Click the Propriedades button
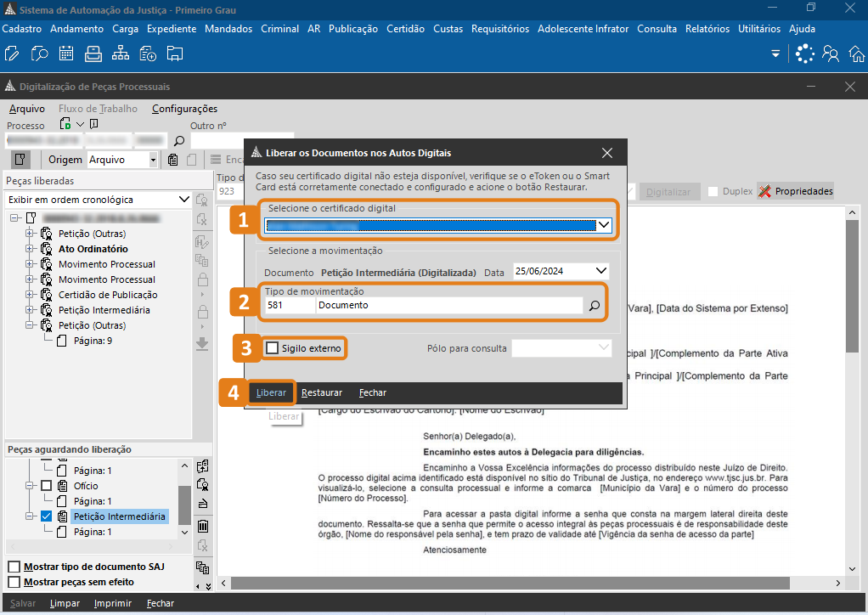 796,191
